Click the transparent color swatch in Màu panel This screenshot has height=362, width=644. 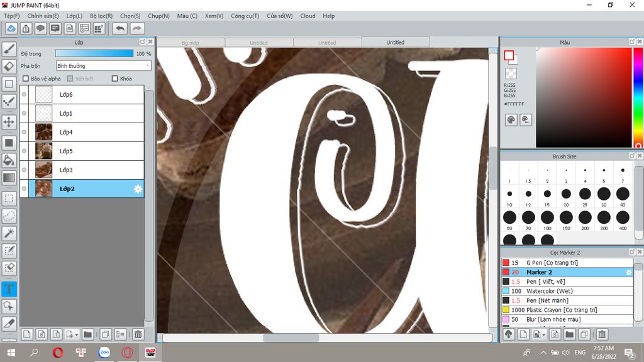pos(511,74)
